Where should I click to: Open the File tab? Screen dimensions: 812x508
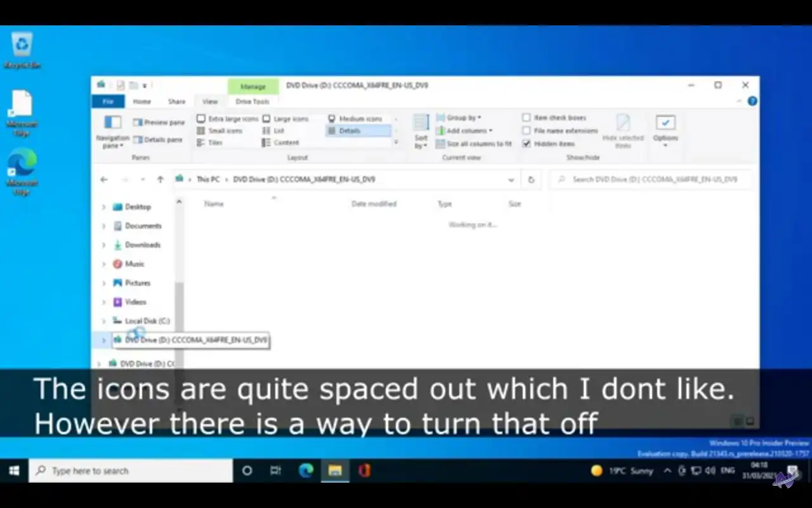(108, 102)
